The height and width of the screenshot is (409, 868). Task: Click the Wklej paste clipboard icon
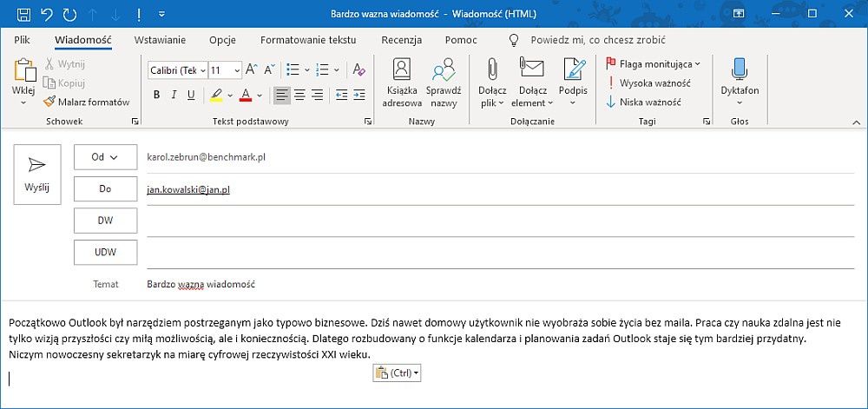pos(23,69)
